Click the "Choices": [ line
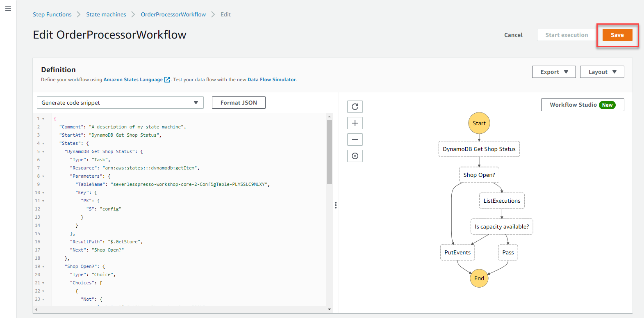 pos(86,283)
